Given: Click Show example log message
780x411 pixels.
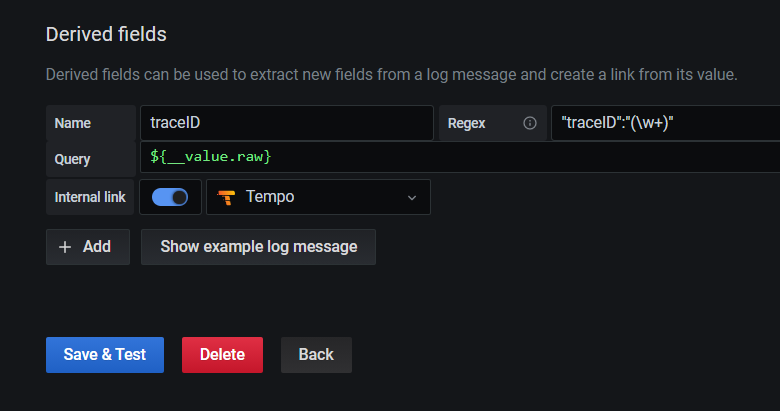Looking at the screenshot, I should tap(258, 246).
